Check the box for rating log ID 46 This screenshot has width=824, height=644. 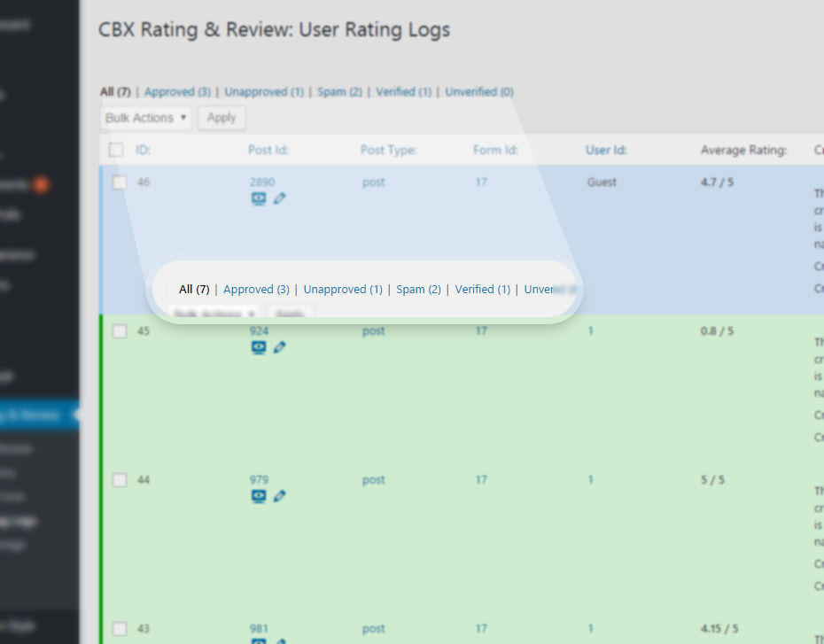pyautogui.click(x=120, y=182)
